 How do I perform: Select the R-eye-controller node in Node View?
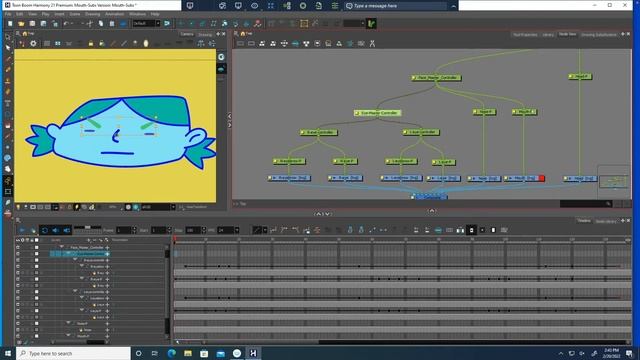click(x=319, y=132)
